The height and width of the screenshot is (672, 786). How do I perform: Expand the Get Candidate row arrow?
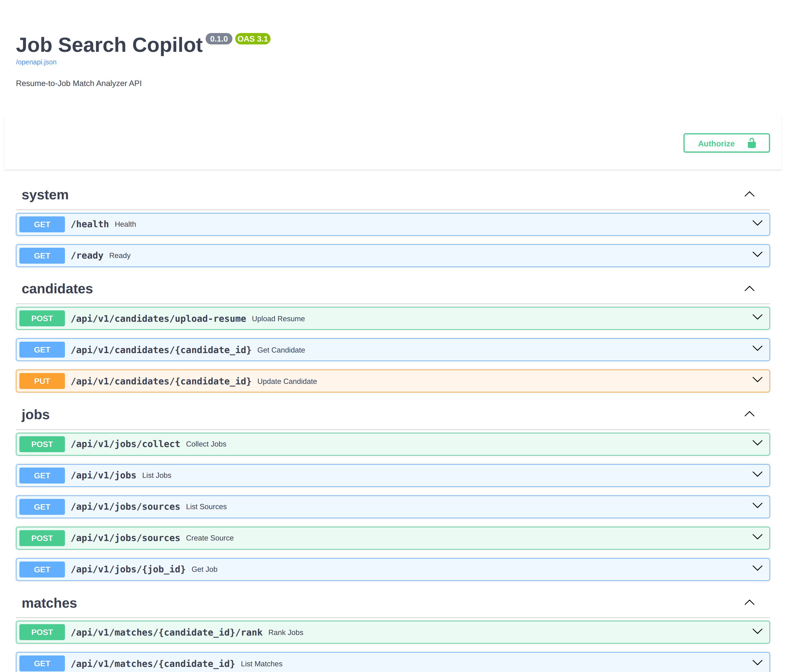[x=757, y=349]
